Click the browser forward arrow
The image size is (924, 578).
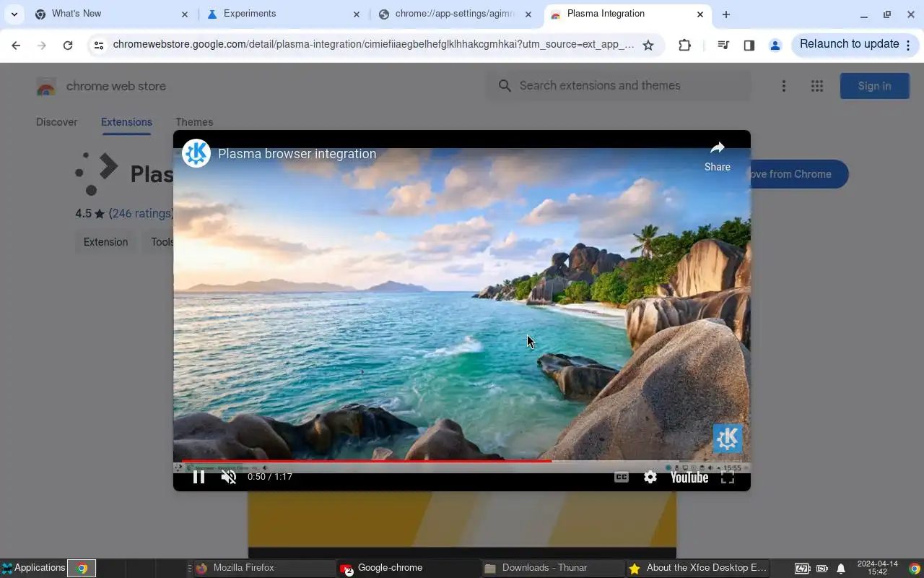pyautogui.click(x=42, y=45)
